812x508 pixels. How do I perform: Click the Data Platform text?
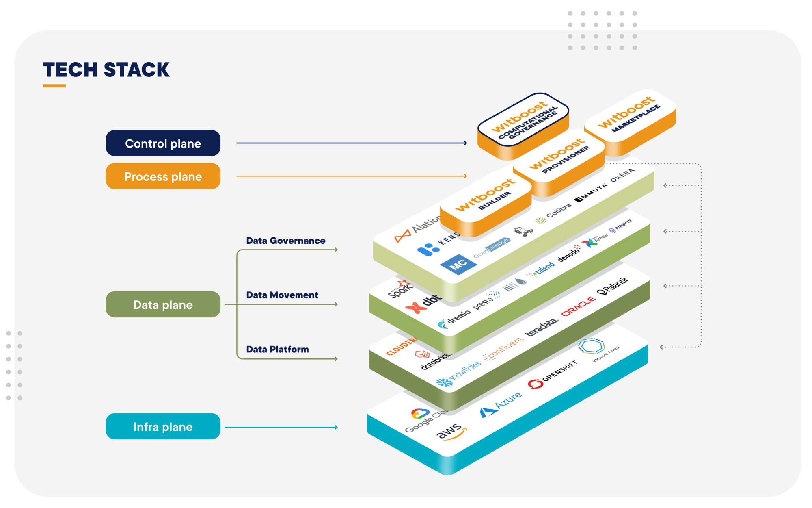(277, 349)
